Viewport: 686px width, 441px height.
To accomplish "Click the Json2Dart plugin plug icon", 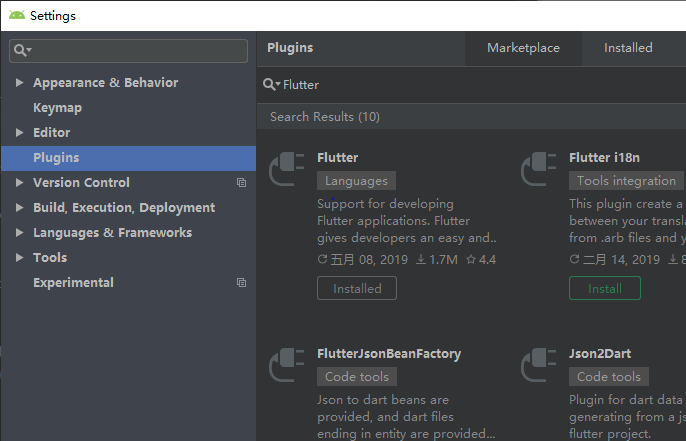I will 539,365.
